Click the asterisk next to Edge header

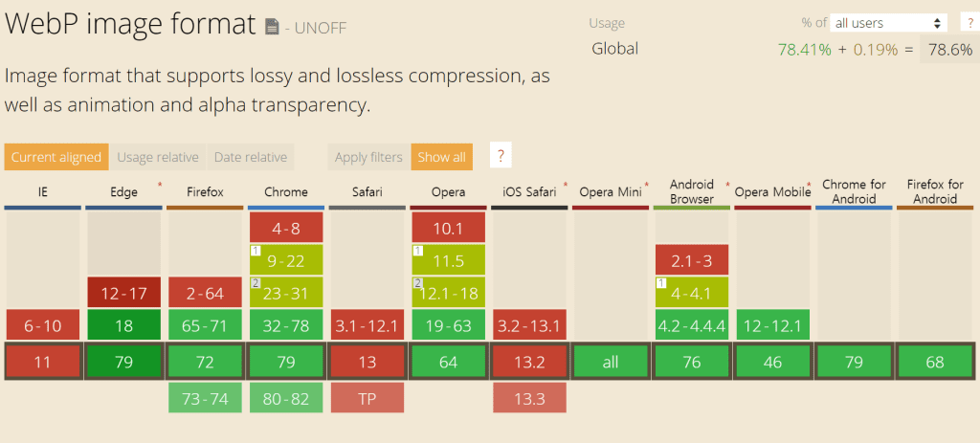[159, 184]
